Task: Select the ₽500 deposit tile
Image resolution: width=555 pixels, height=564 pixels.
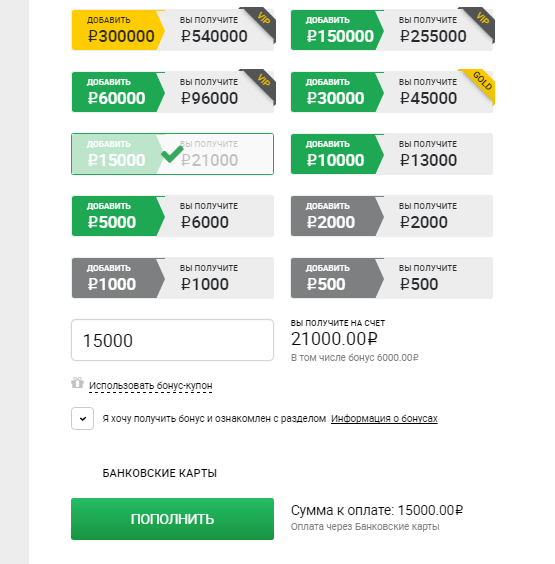Action: (x=392, y=278)
